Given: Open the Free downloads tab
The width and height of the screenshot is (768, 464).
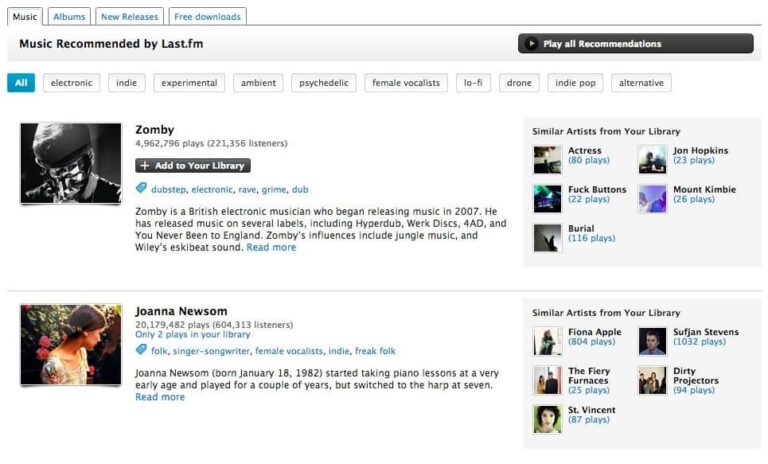Looking at the screenshot, I should pyautogui.click(x=208, y=16).
